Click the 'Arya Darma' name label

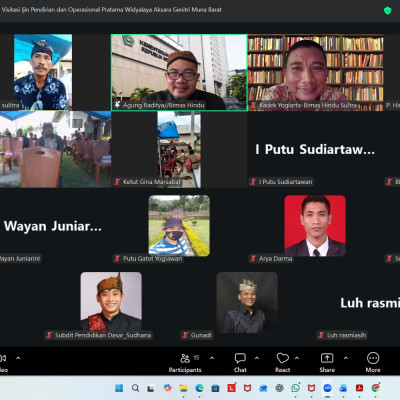tap(275, 258)
